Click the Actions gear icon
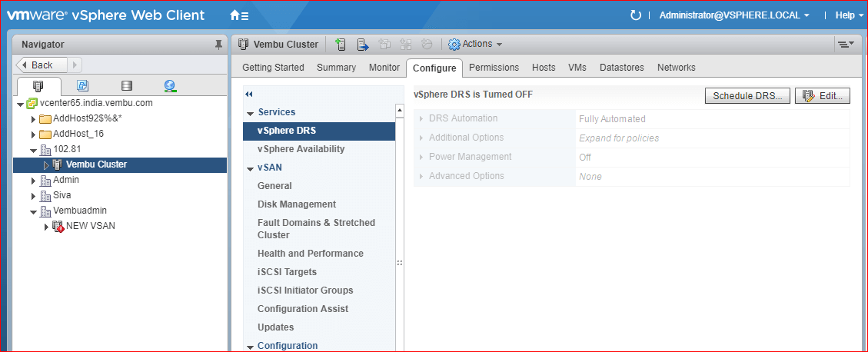The height and width of the screenshot is (352, 868). click(x=454, y=45)
